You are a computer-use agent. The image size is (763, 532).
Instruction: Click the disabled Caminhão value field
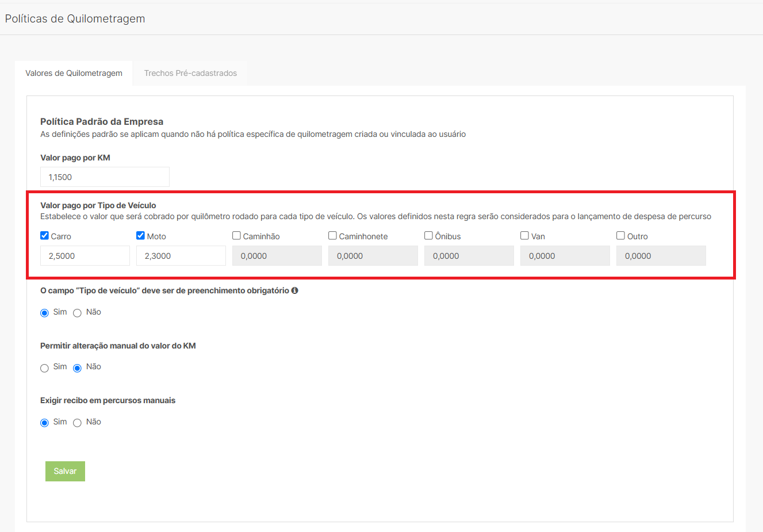(277, 256)
